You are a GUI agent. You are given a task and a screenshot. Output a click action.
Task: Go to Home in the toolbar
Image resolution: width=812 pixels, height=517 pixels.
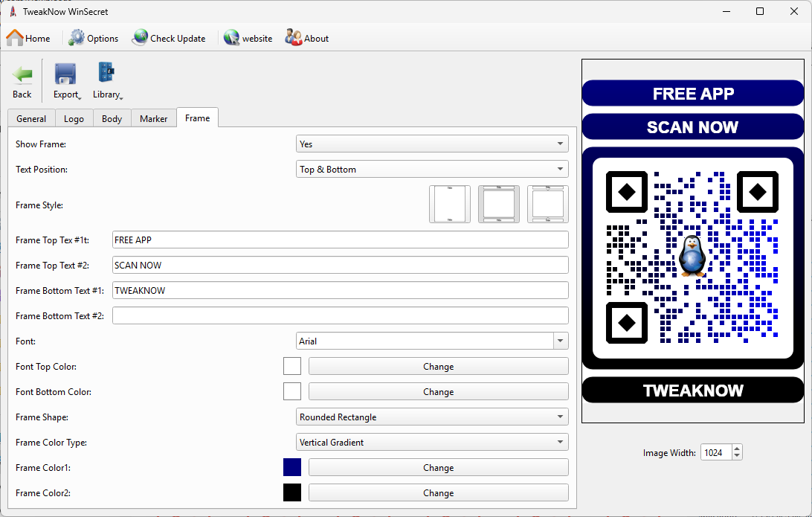28,38
